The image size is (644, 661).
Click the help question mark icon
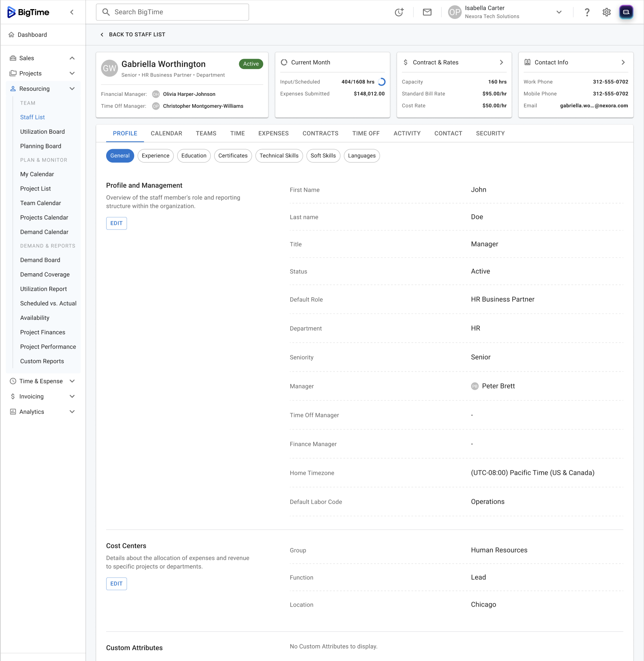pyautogui.click(x=587, y=12)
